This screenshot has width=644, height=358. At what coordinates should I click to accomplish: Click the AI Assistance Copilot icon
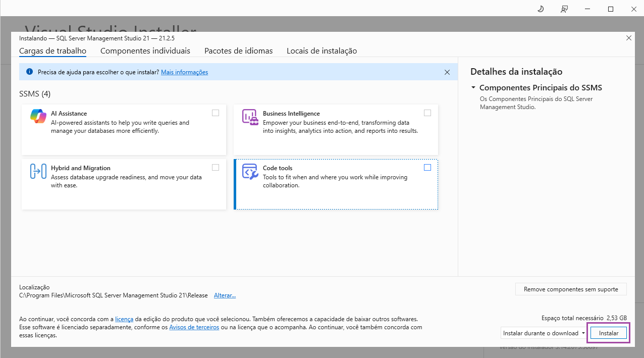38,116
